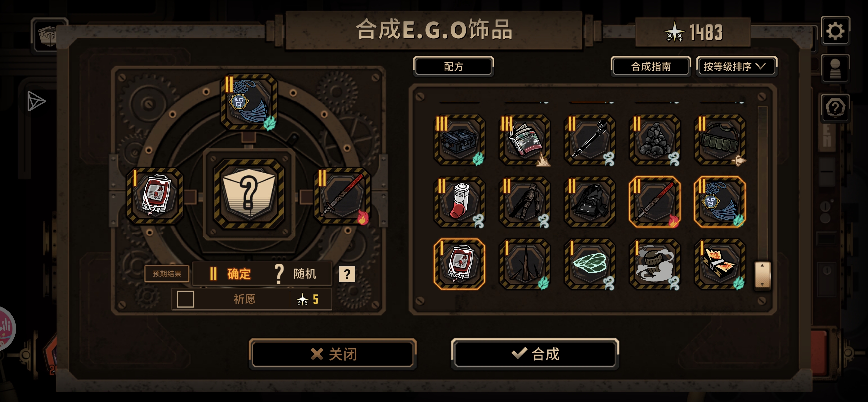868x402 pixels.
Task: Select the red inhaler gift in list
Action: click(x=459, y=202)
